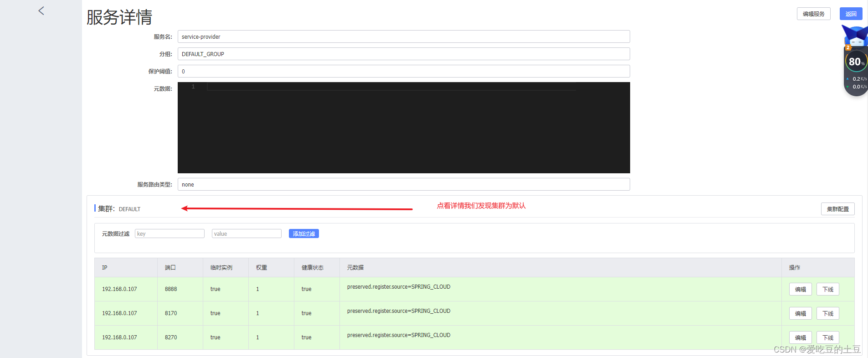
Task: Click line number 1 in metadata editor
Action: (193, 87)
